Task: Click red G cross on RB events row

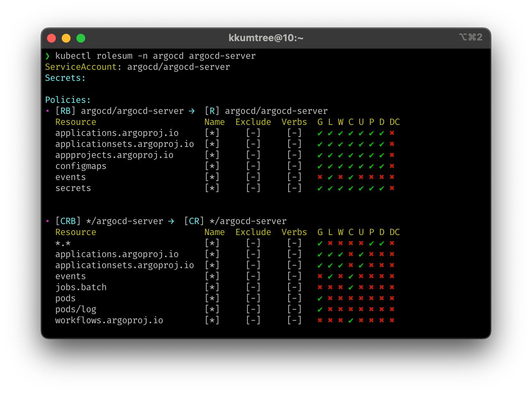Action: point(320,177)
